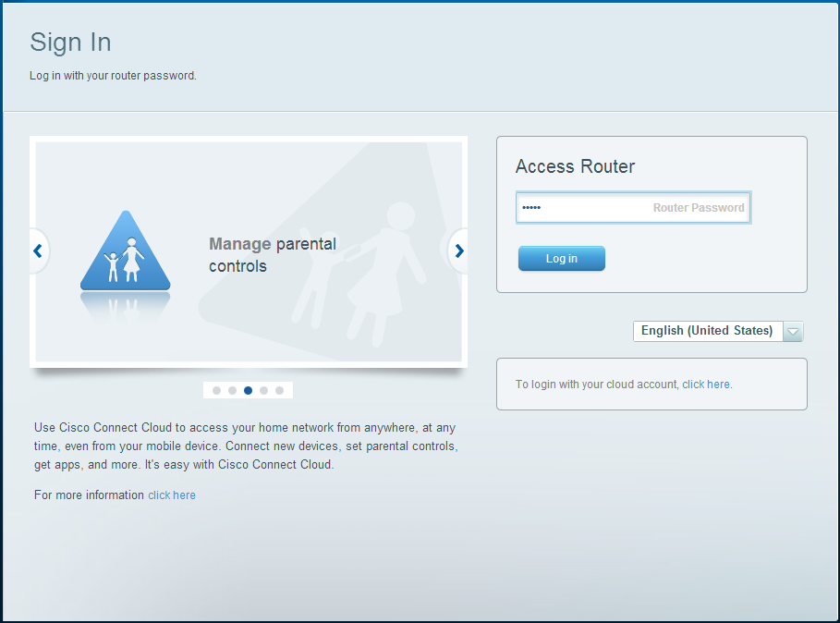
Task: Click 'Log in with your router password.' text
Action: [113, 76]
